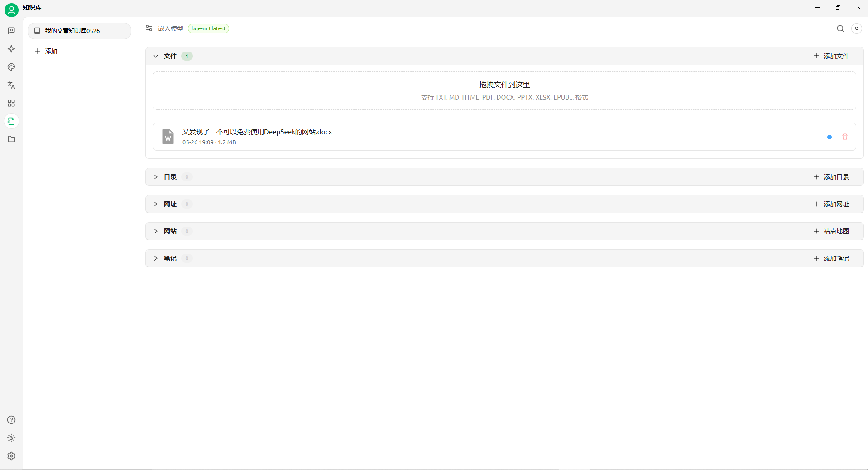This screenshot has width=868, height=470.
Task: Expand the 网站 section
Action: pyautogui.click(x=155, y=231)
